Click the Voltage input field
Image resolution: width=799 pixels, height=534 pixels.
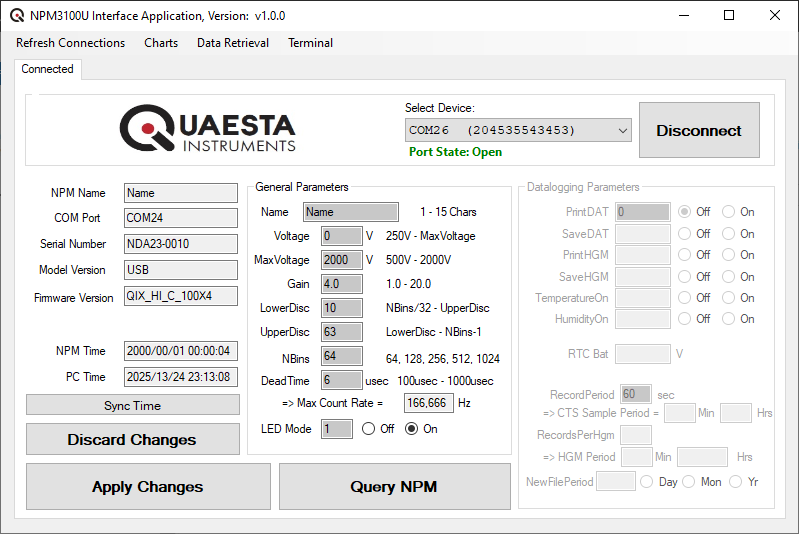pyautogui.click(x=341, y=236)
